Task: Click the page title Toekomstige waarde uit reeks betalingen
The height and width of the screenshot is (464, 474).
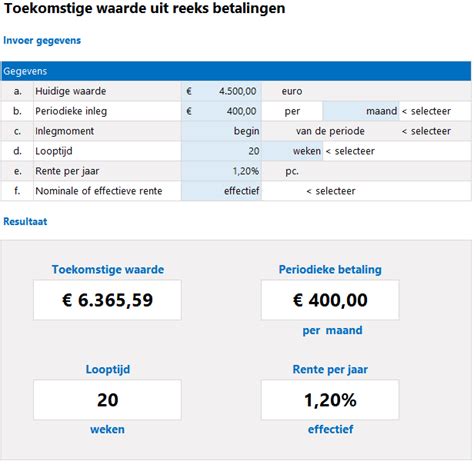Action: (144, 8)
